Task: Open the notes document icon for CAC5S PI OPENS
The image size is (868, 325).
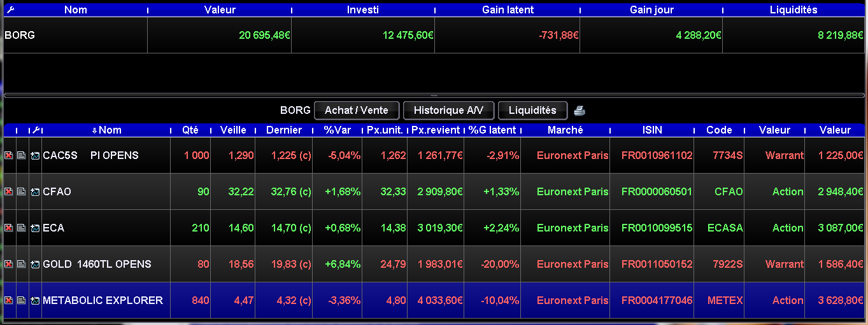Action: [22, 156]
